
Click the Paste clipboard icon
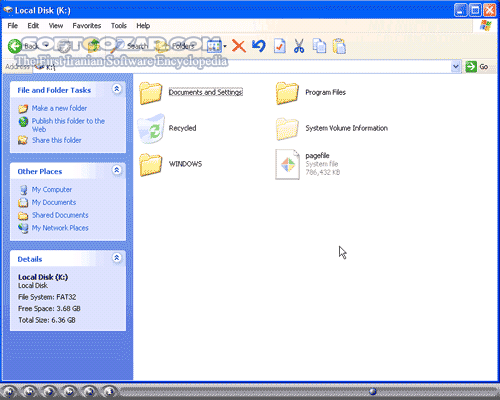(x=339, y=46)
